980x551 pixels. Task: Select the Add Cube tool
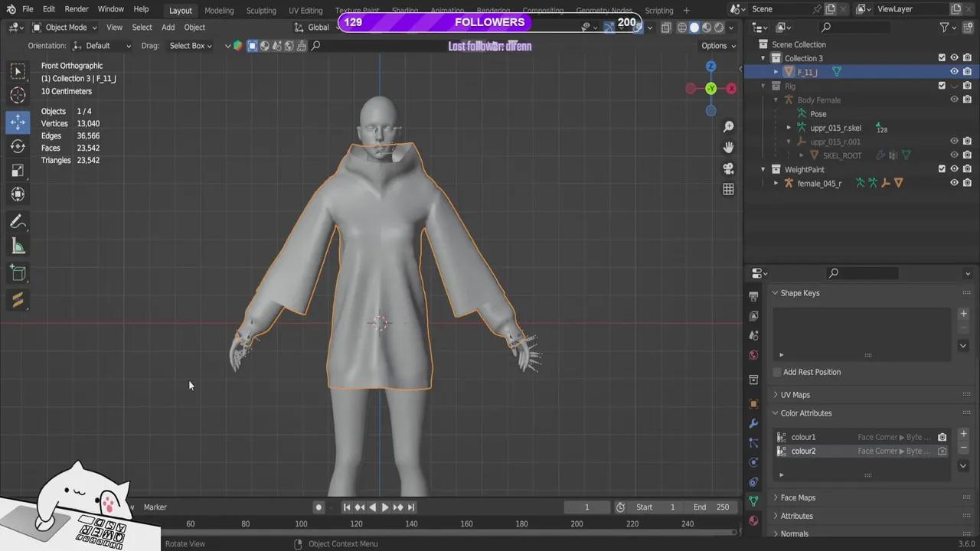(x=18, y=273)
